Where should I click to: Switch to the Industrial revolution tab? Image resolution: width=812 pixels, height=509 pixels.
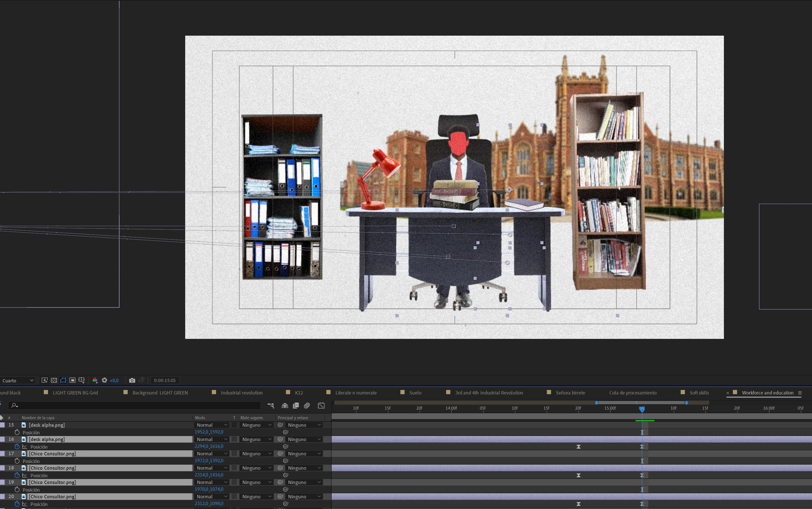[x=241, y=392]
